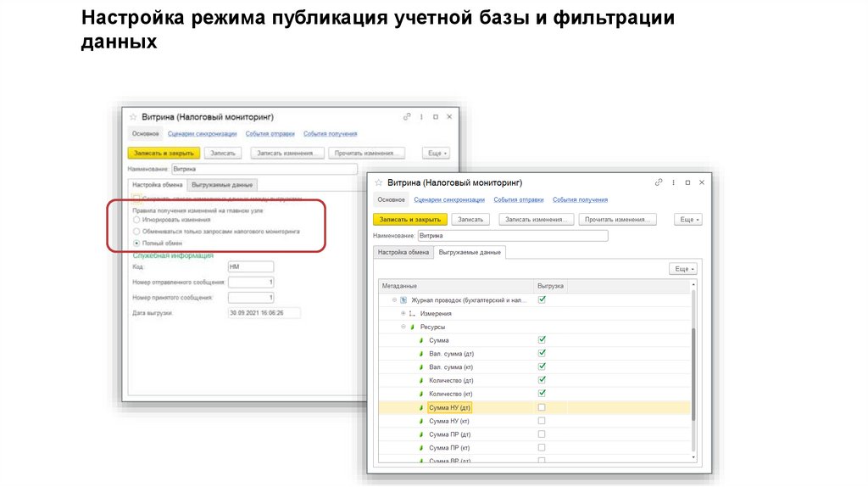Viewport: 868px width, 487px height.
Task: Uncheck Выгрузка for Вал. сумма (дт)
Action: pyautogui.click(x=542, y=353)
